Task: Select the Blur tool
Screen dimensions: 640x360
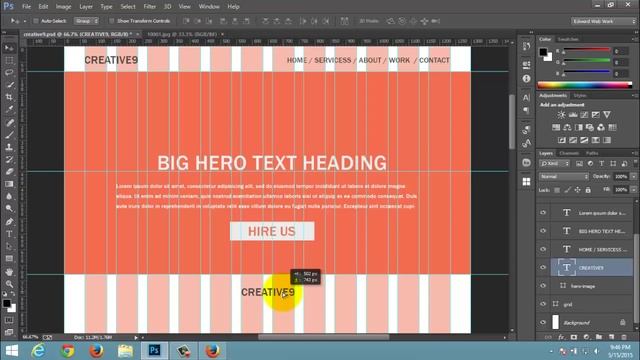Action: click(9, 196)
